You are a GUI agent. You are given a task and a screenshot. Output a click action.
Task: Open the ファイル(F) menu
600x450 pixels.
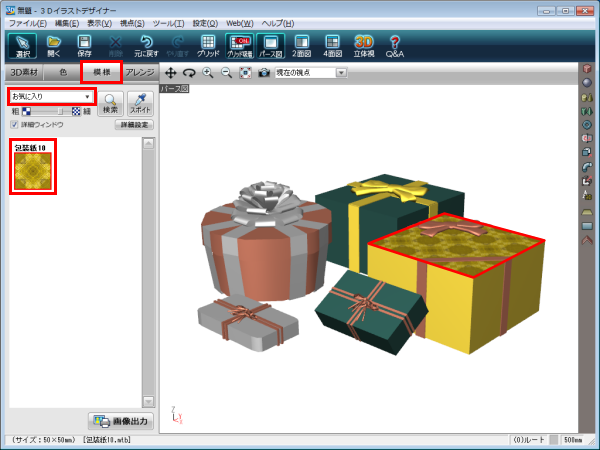27,22
